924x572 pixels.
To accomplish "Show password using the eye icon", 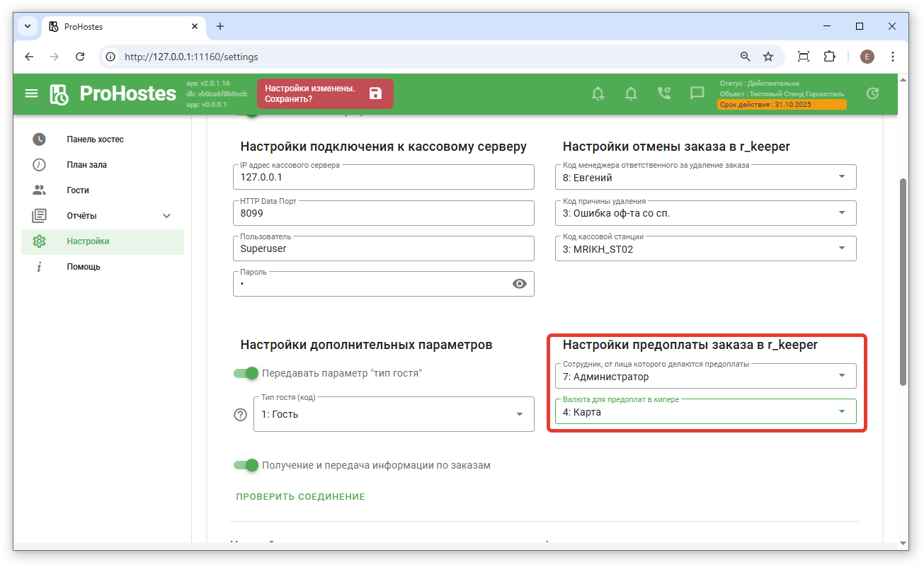I will click(520, 284).
